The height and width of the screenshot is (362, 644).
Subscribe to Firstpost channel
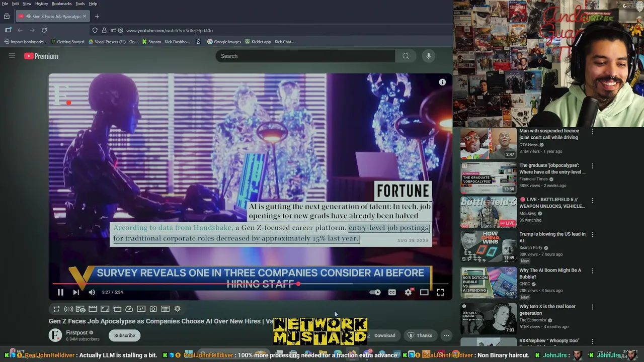[124, 335]
